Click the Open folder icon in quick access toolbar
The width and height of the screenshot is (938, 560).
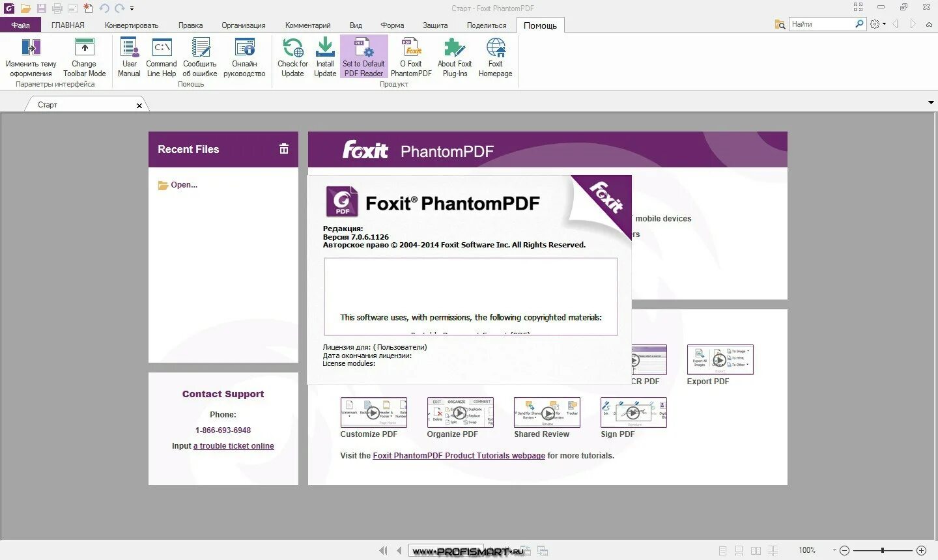point(25,8)
